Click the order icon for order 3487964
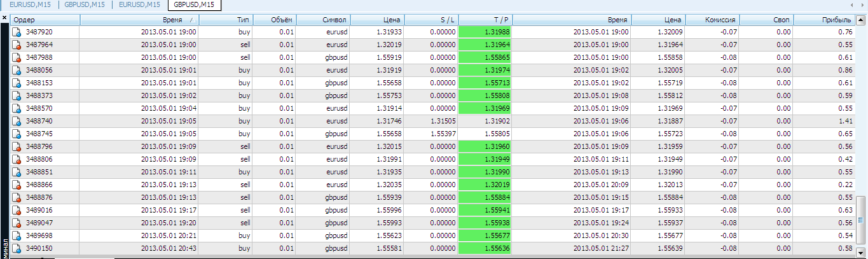868x259 pixels. [x=18, y=45]
